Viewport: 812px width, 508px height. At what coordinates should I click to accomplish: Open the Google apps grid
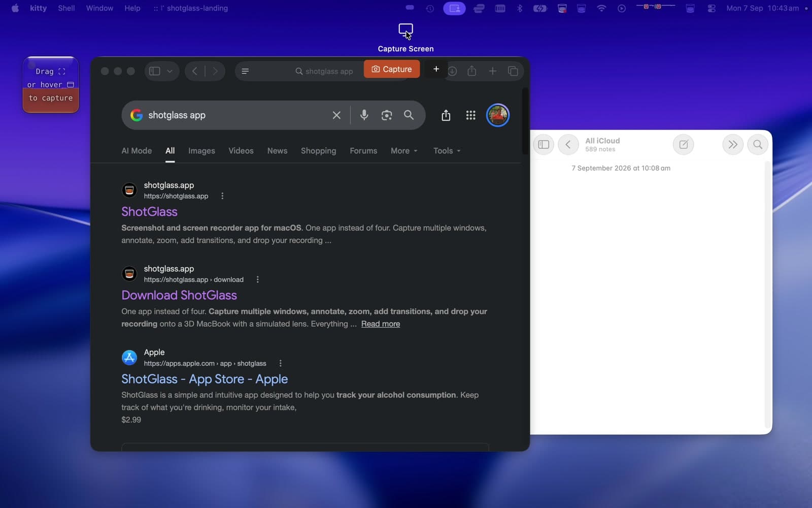(470, 115)
